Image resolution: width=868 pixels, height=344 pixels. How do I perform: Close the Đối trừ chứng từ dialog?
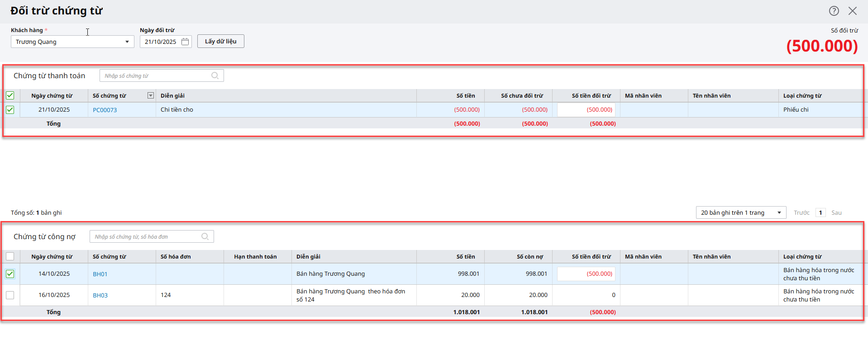click(853, 11)
